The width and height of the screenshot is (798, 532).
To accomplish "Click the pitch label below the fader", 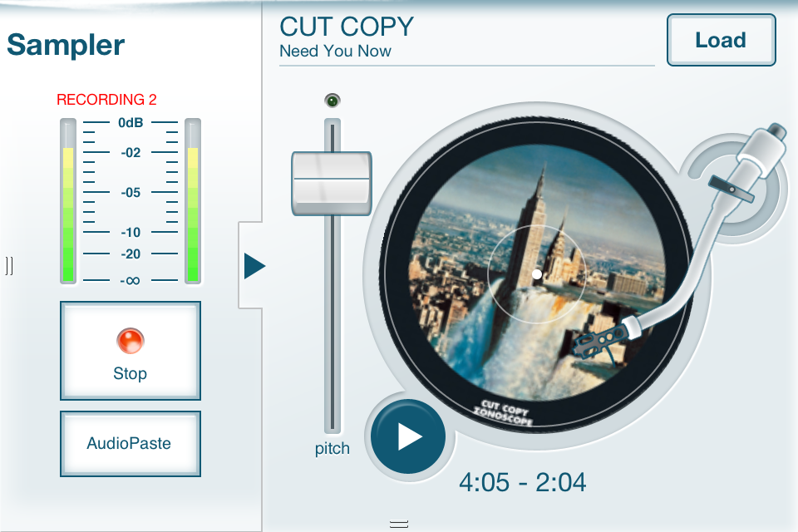I will point(332,449).
